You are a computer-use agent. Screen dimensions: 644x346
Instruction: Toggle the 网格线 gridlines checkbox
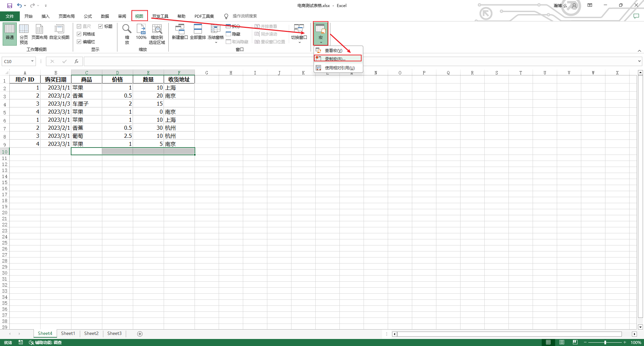click(79, 34)
